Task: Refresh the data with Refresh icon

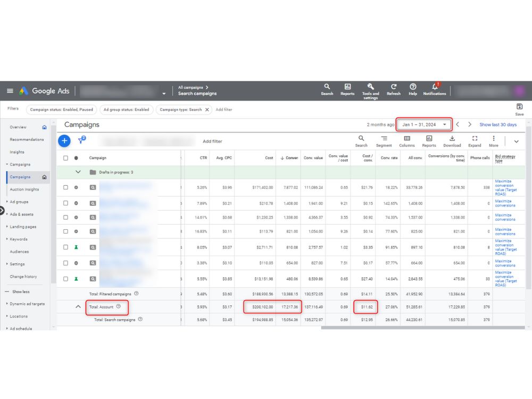Action: coord(394,89)
